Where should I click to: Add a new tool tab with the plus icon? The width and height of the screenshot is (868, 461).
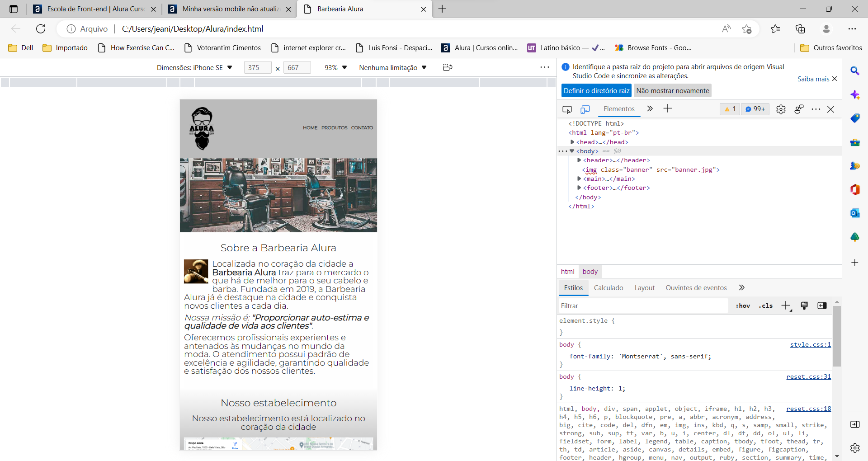(x=667, y=108)
